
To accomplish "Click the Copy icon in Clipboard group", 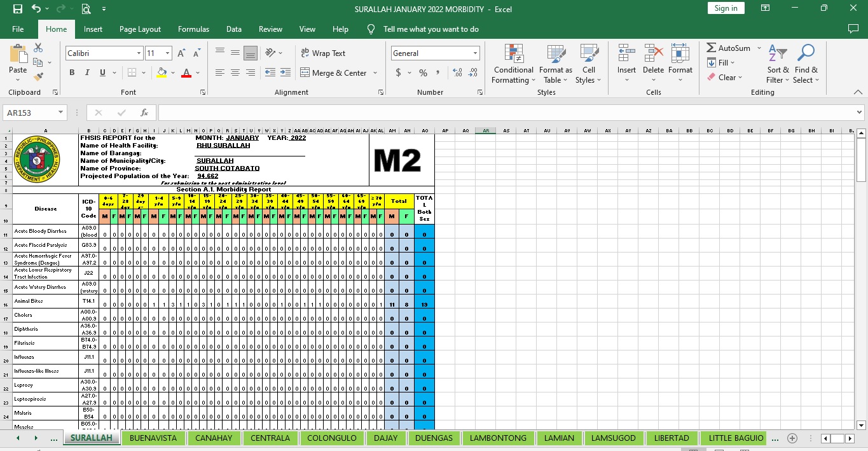I will pos(38,62).
